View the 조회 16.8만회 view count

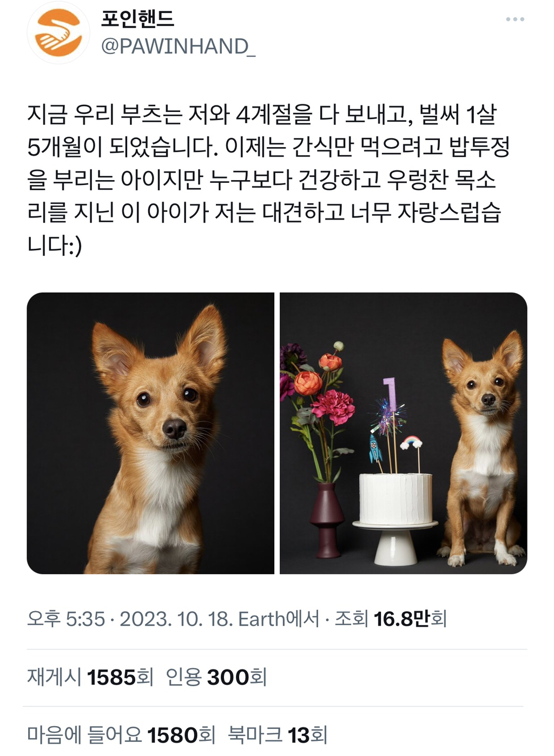pos(391,619)
